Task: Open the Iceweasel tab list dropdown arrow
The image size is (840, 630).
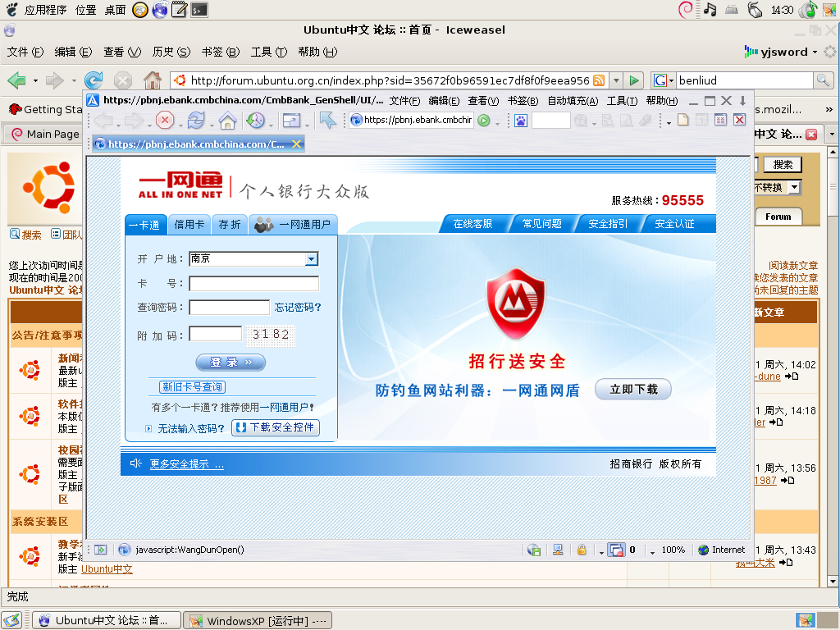Action: point(832,134)
